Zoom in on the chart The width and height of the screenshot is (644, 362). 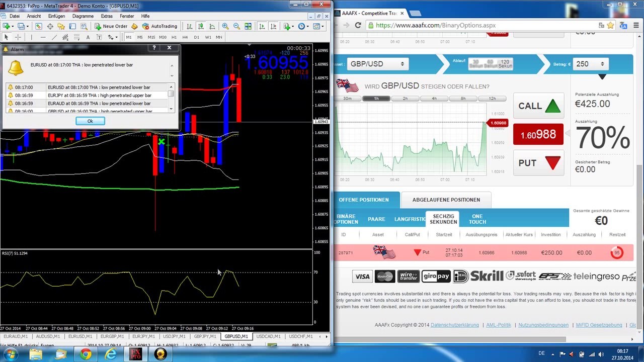coord(225,26)
